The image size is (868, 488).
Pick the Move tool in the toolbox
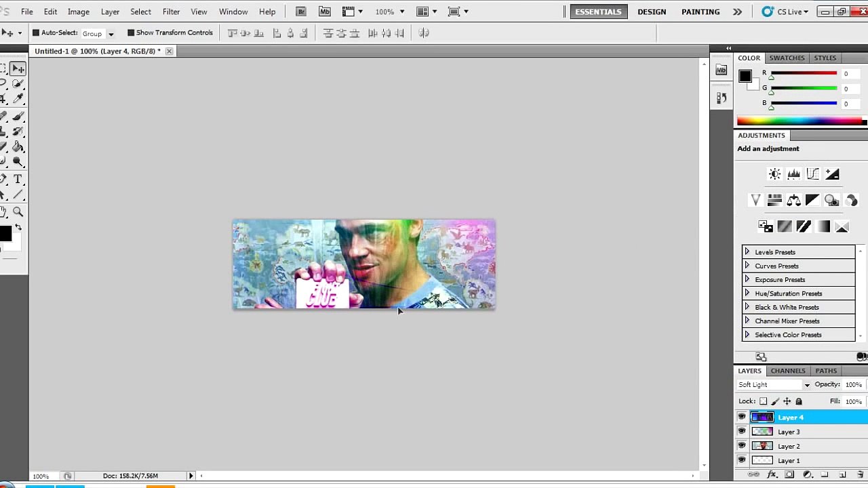point(18,69)
